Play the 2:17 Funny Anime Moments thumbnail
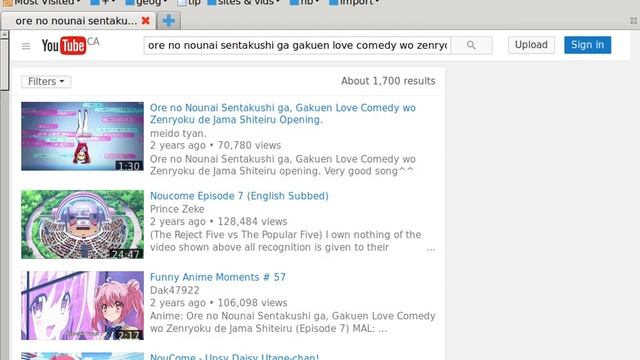This screenshot has height=360, width=640. click(x=82, y=305)
